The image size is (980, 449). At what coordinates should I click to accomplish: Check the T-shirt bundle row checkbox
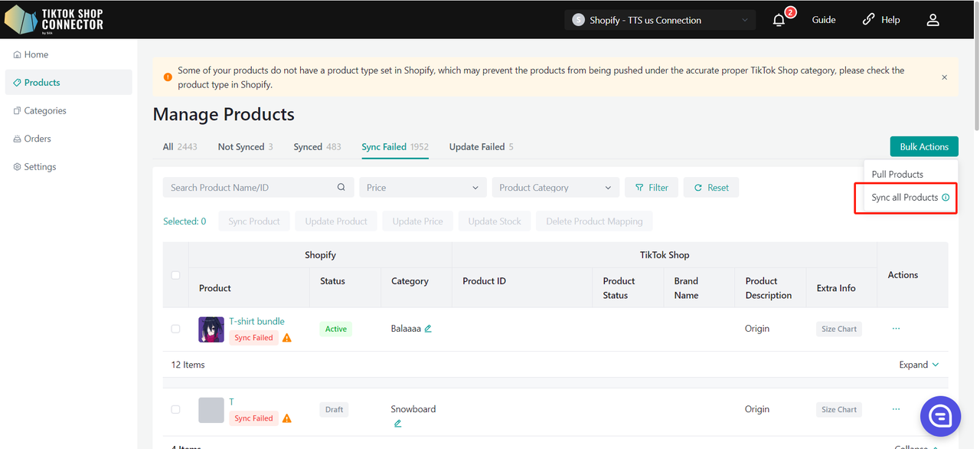click(x=175, y=329)
